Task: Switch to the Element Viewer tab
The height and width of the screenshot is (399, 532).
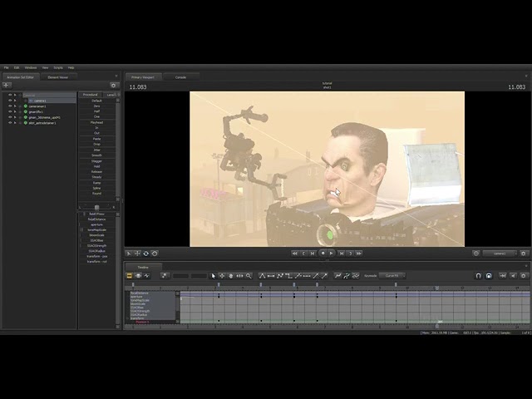Action: (x=57, y=77)
